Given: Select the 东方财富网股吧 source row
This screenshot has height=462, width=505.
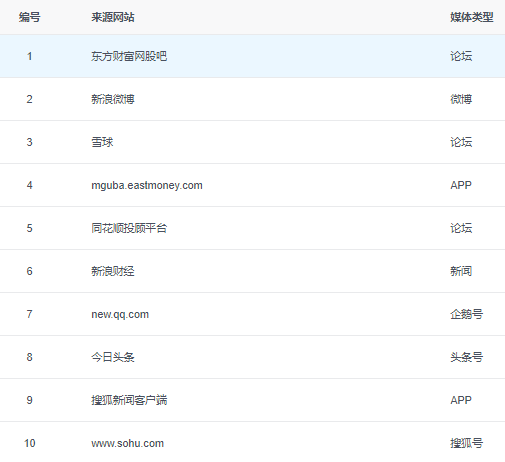Looking at the screenshot, I should point(252,56).
